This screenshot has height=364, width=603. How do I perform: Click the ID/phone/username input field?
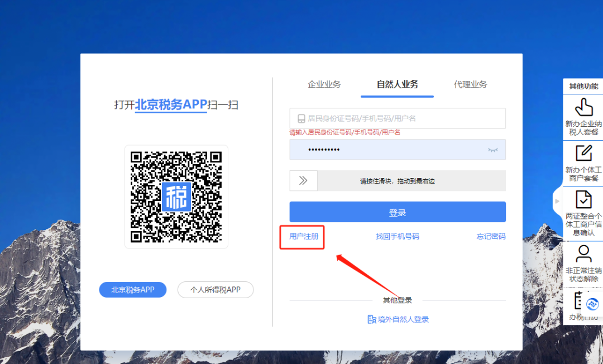click(398, 118)
